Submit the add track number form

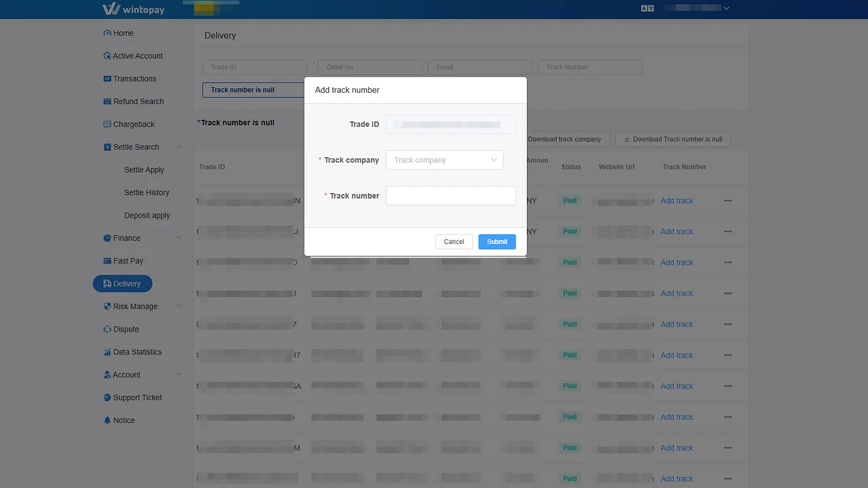coord(497,241)
